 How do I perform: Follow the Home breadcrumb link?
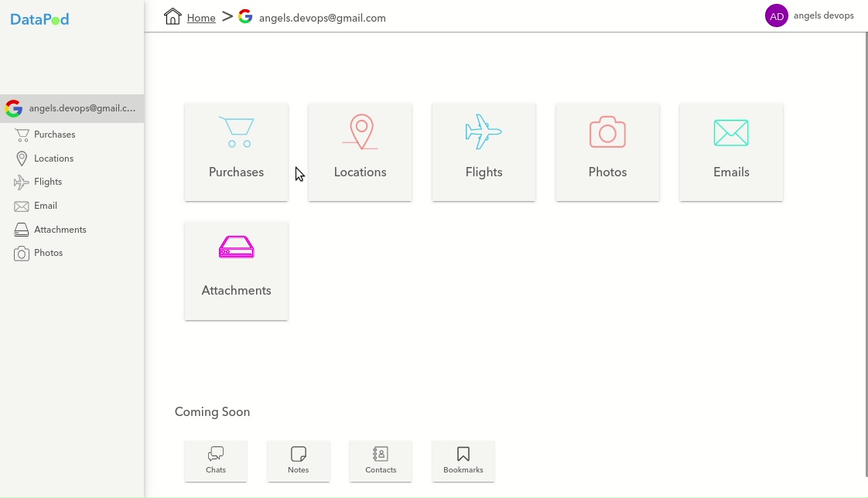click(x=201, y=18)
